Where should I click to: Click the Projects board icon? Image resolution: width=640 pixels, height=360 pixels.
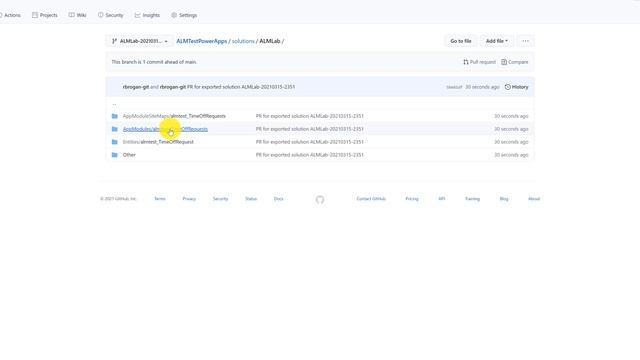(x=35, y=15)
